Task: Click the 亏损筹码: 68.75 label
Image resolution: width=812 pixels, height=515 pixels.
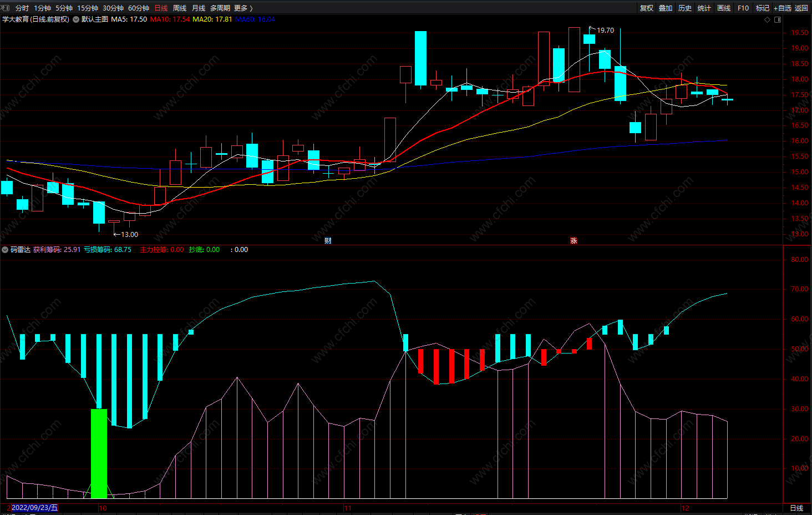Action: (108, 250)
